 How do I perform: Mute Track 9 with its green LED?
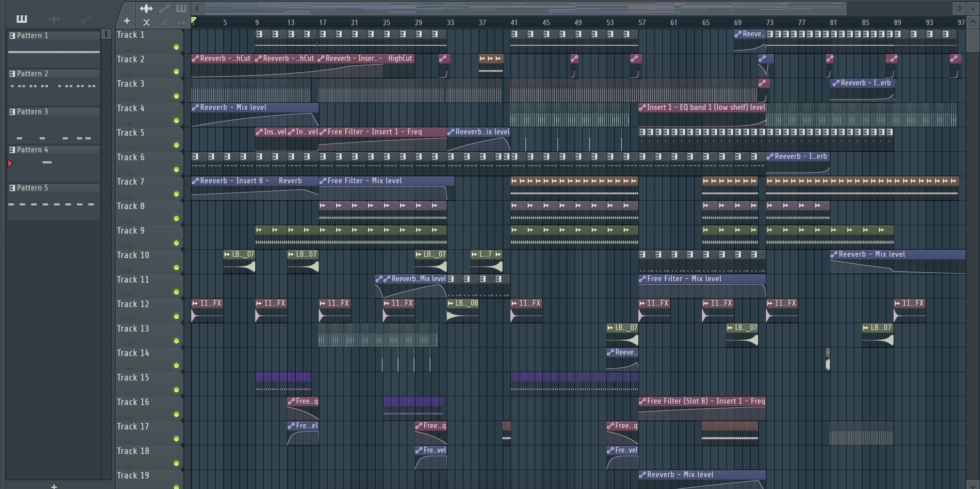point(176,243)
